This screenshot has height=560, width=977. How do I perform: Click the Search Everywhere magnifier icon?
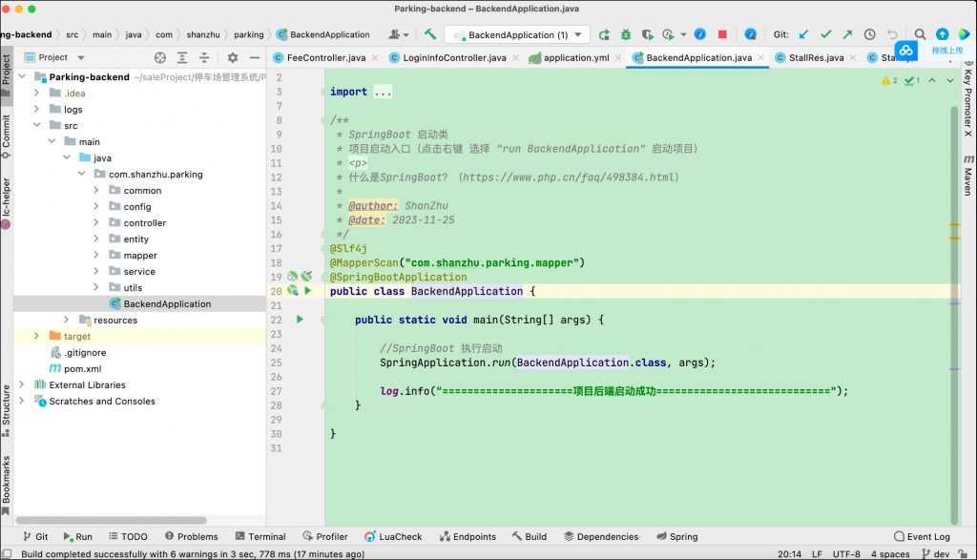[920, 34]
